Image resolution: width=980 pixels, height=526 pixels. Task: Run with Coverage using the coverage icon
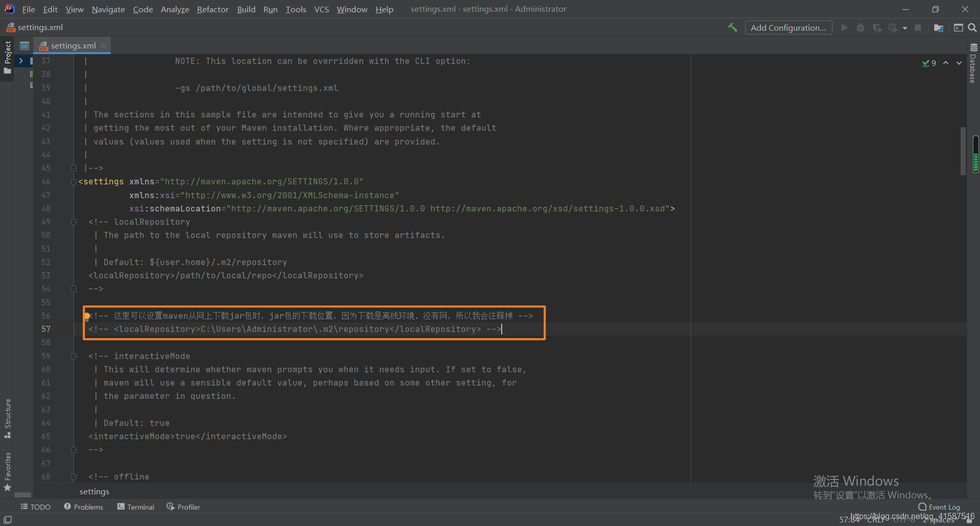(877, 27)
